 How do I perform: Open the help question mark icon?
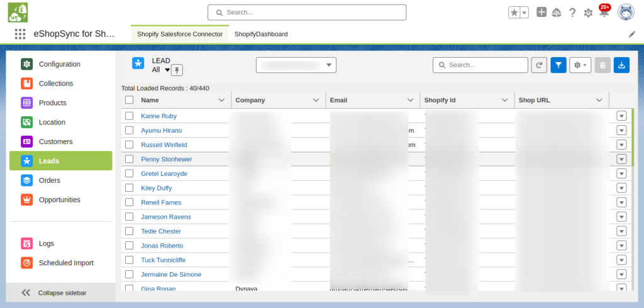pyautogui.click(x=572, y=13)
